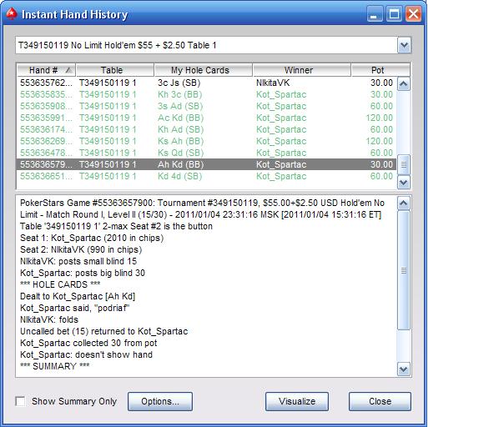The image size is (504, 427).
Task: Select hand 553635908 with 3s Ad
Action: click(x=206, y=106)
